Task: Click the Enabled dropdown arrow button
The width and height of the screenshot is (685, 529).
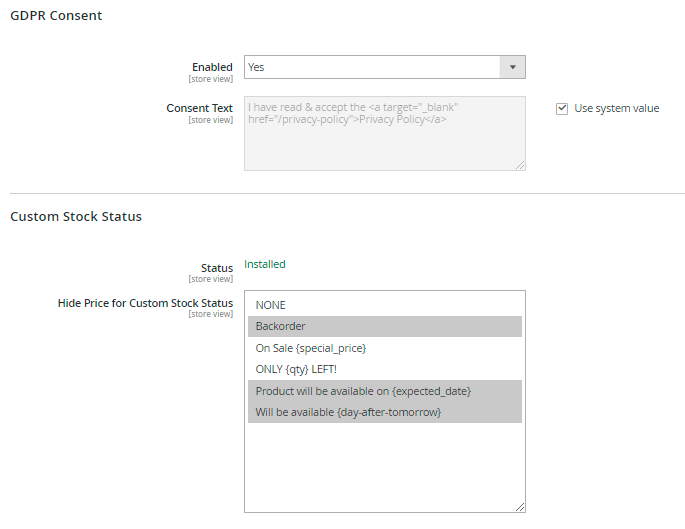Action: pyautogui.click(x=512, y=67)
